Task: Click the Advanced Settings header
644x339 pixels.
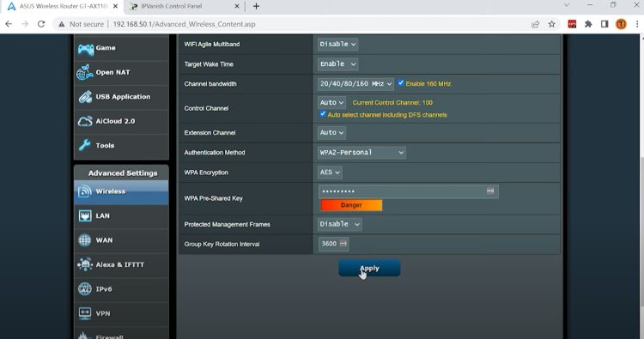Action: 122,173
